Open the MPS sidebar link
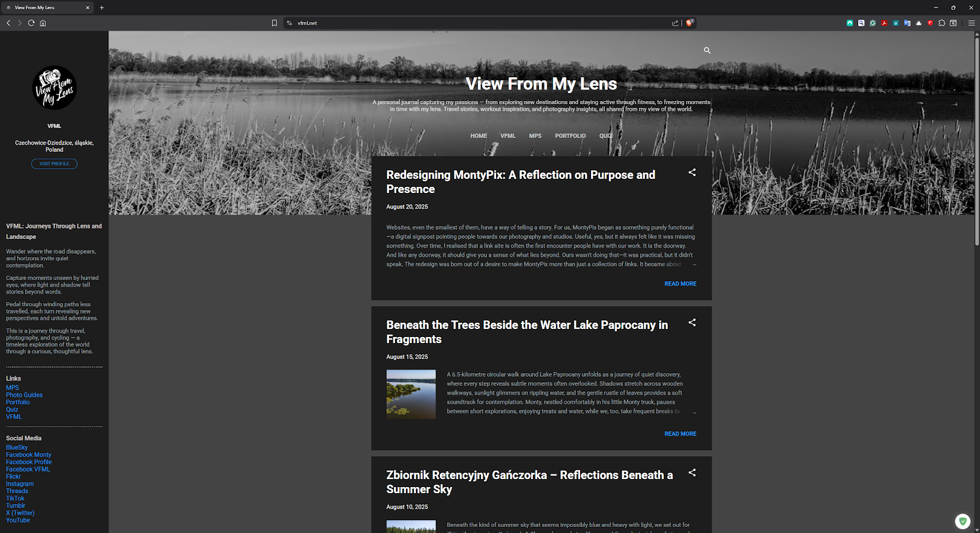The width and height of the screenshot is (980, 533). [12, 388]
